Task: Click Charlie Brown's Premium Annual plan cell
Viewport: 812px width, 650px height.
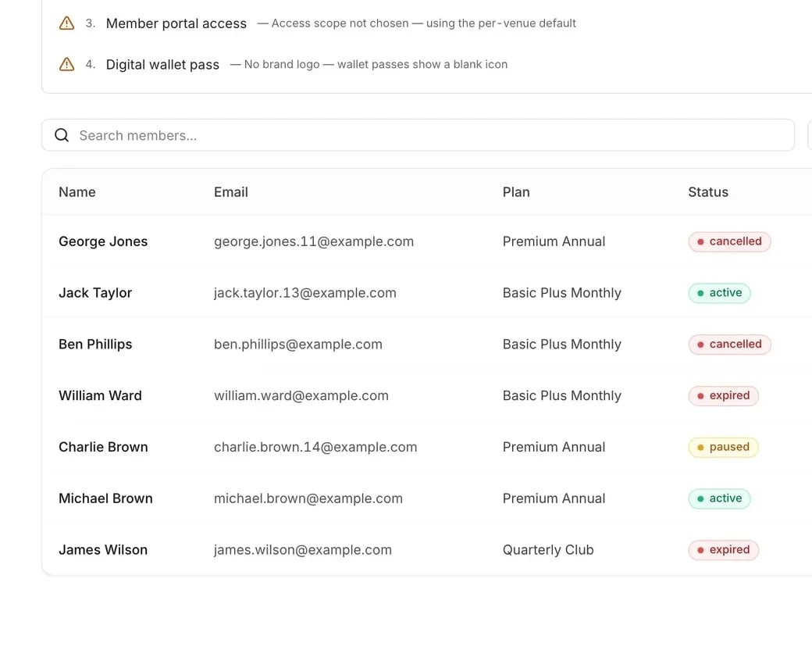Action: coord(554,447)
